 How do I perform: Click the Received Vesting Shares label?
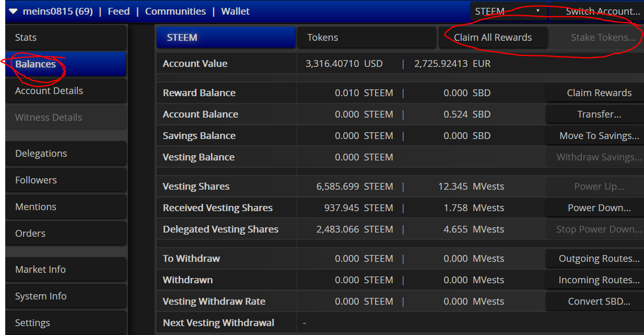point(217,208)
